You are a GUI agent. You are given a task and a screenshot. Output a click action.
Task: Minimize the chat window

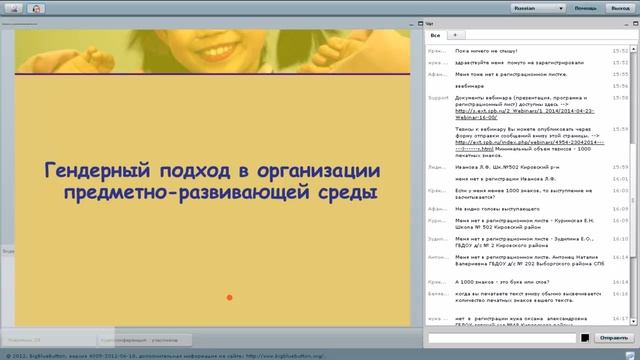coord(626,24)
